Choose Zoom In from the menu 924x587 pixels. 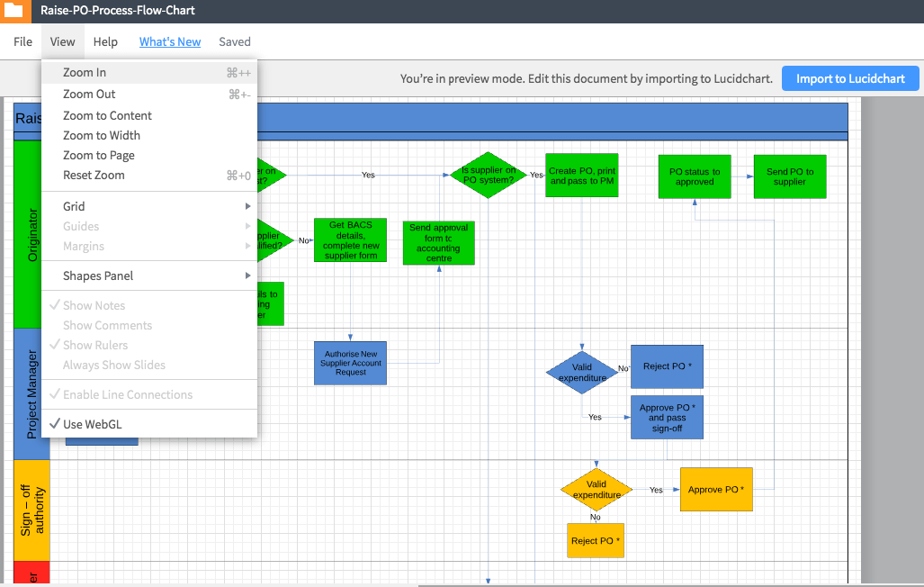(x=149, y=73)
